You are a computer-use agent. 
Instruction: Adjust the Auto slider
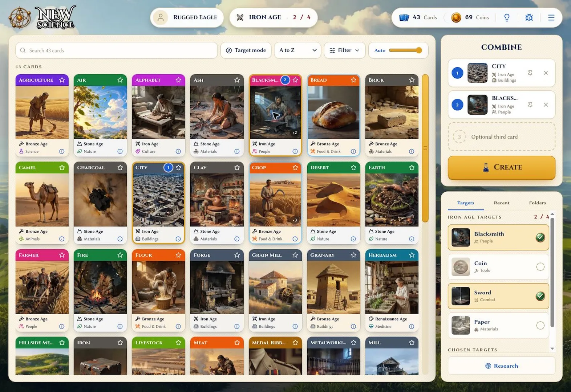pos(405,50)
